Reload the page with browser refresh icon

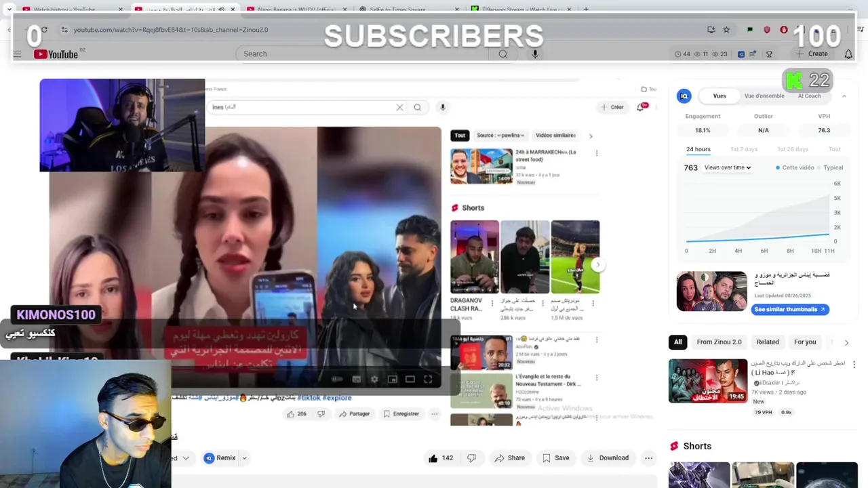[44, 30]
